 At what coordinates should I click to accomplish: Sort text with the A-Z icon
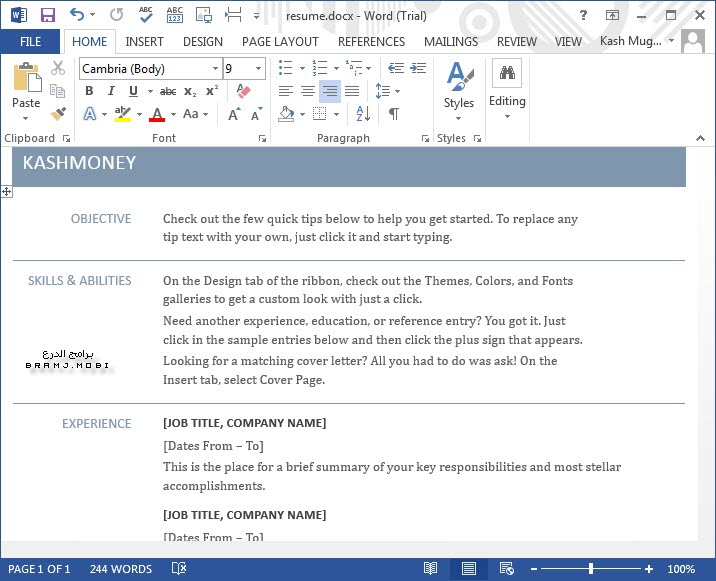(x=363, y=114)
